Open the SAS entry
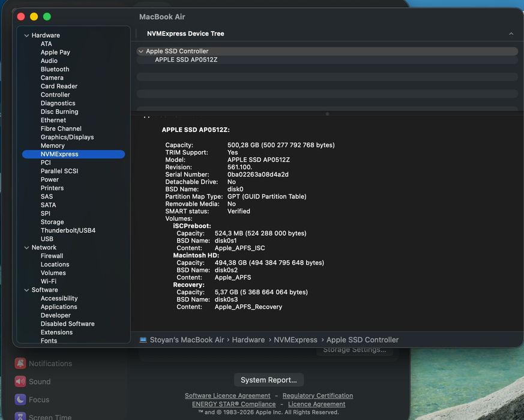 [46, 196]
